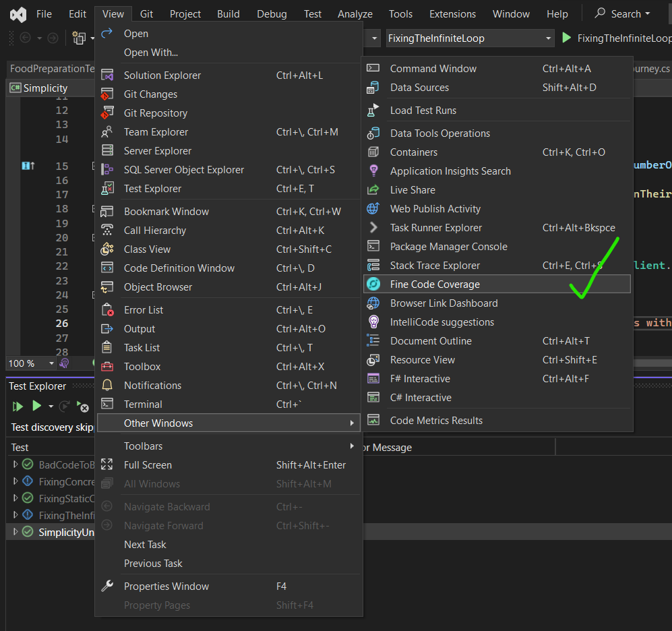Choose Package Manager Console from submenu
Viewport: 672px width, 631px height.
[x=497, y=247]
